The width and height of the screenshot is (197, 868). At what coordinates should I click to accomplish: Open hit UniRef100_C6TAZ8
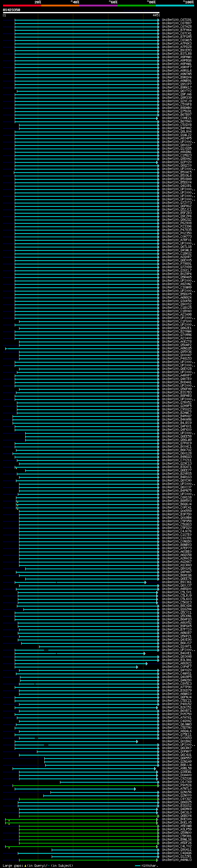176,26
